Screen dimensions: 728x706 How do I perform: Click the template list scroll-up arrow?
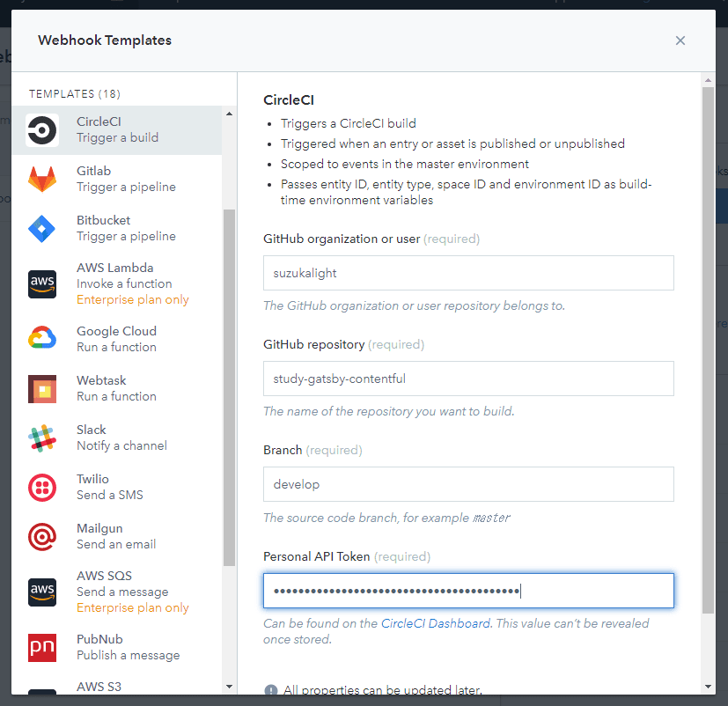[x=230, y=114]
